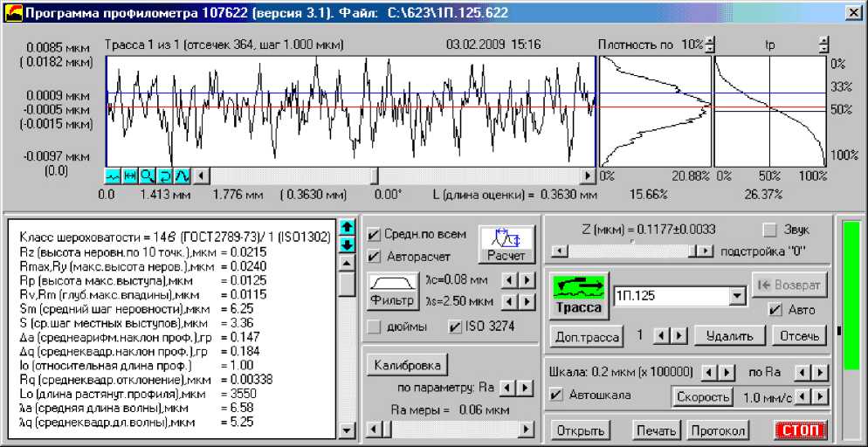Start measurement with the Трасса button
This screenshot has width=868, height=447.
pyautogui.click(x=578, y=295)
